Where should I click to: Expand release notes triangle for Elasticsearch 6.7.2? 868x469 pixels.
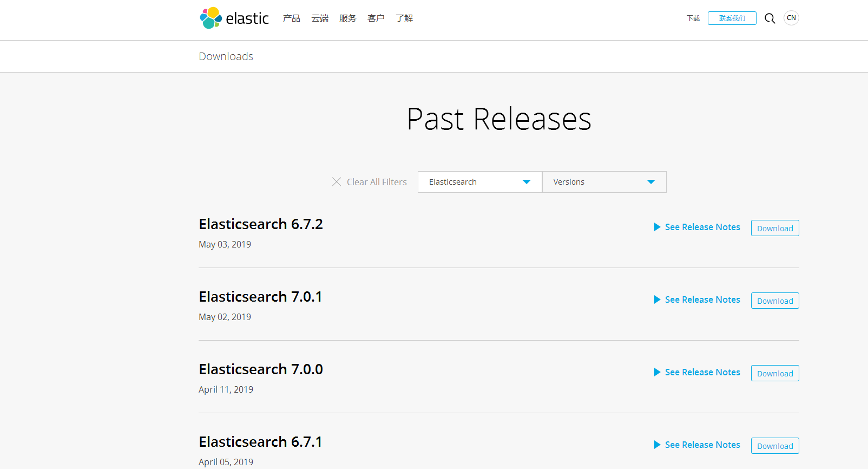click(657, 227)
